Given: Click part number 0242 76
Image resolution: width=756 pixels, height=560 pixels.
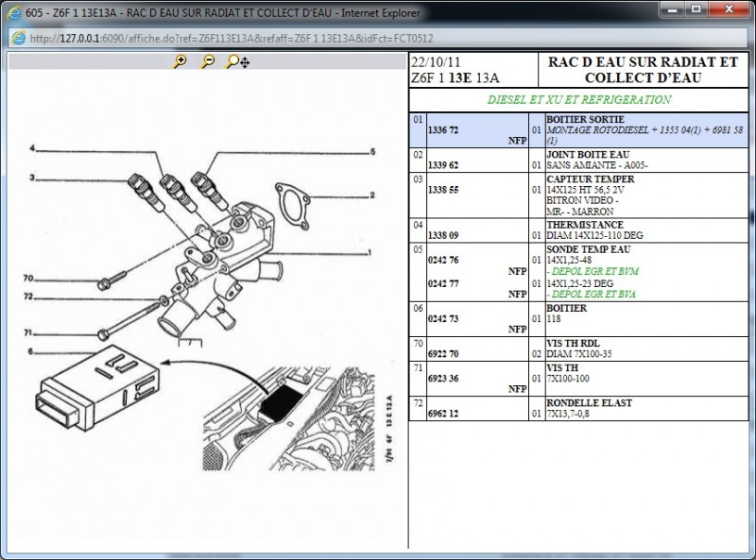Looking at the screenshot, I should click(x=443, y=260).
